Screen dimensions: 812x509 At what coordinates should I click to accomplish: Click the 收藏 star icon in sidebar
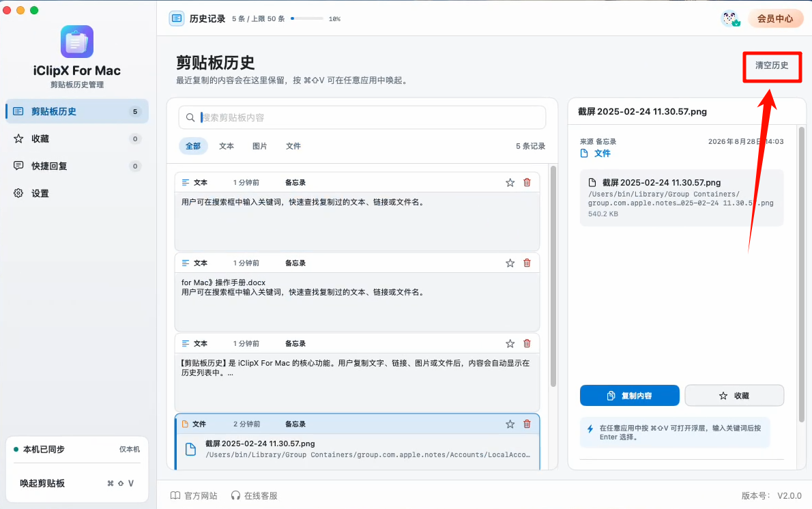(x=18, y=139)
